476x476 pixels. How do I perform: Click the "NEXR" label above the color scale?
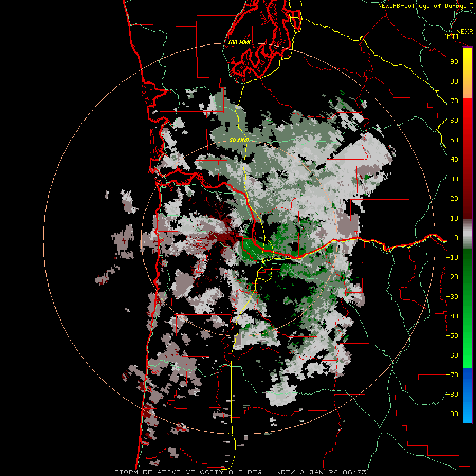tap(464, 32)
